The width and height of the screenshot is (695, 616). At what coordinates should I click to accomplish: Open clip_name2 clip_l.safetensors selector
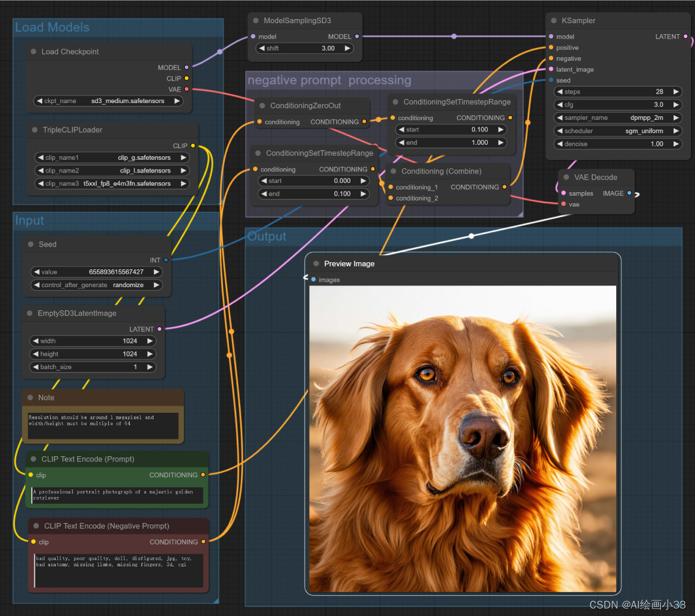point(112,171)
